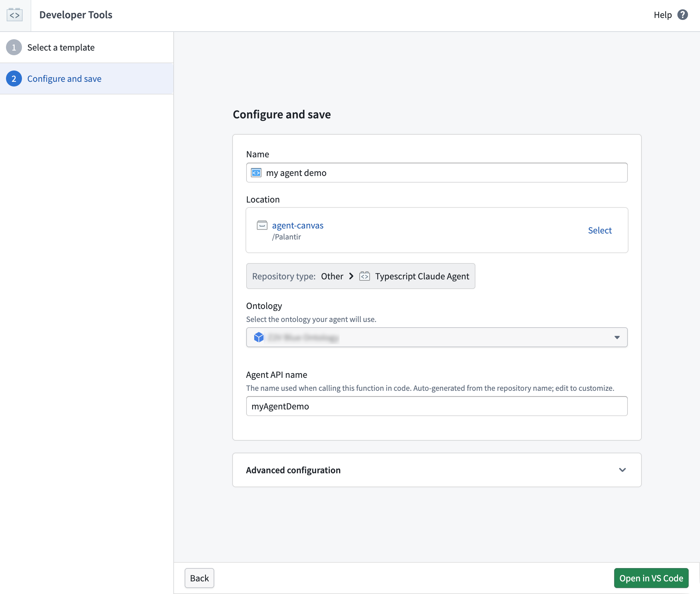Open the Help question mark icon
This screenshot has height=594, width=700.
coord(682,15)
